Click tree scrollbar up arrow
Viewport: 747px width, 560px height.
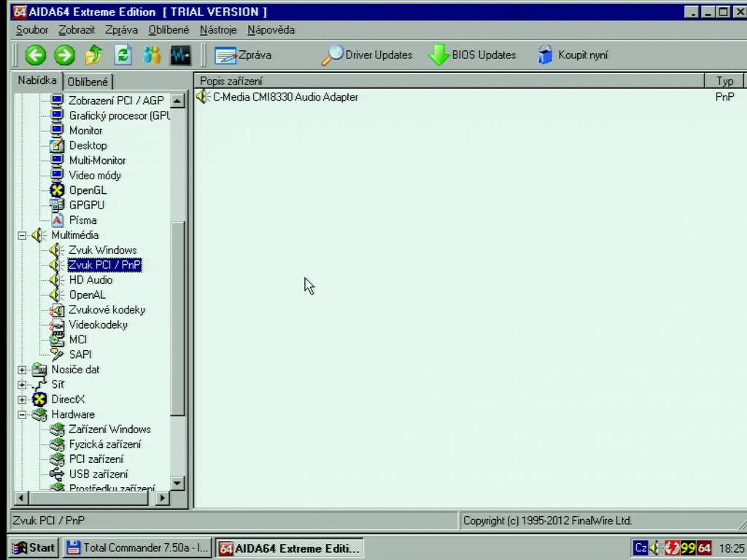pos(177,101)
